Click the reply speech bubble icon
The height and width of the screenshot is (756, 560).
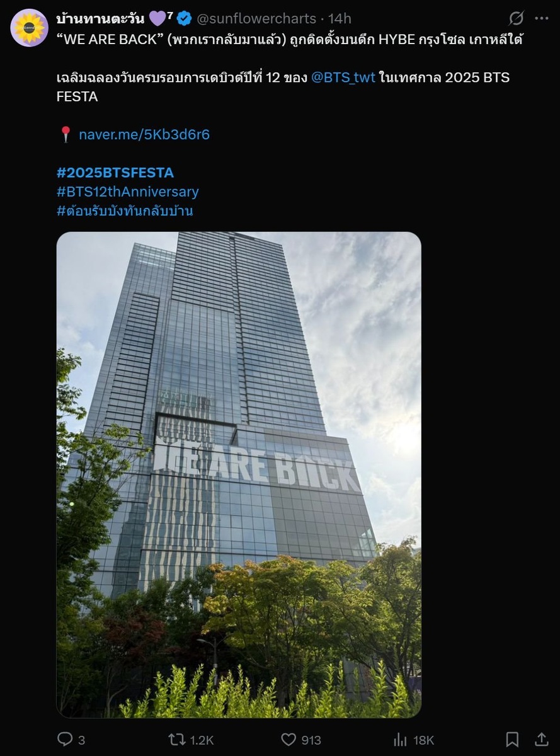(x=65, y=739)
